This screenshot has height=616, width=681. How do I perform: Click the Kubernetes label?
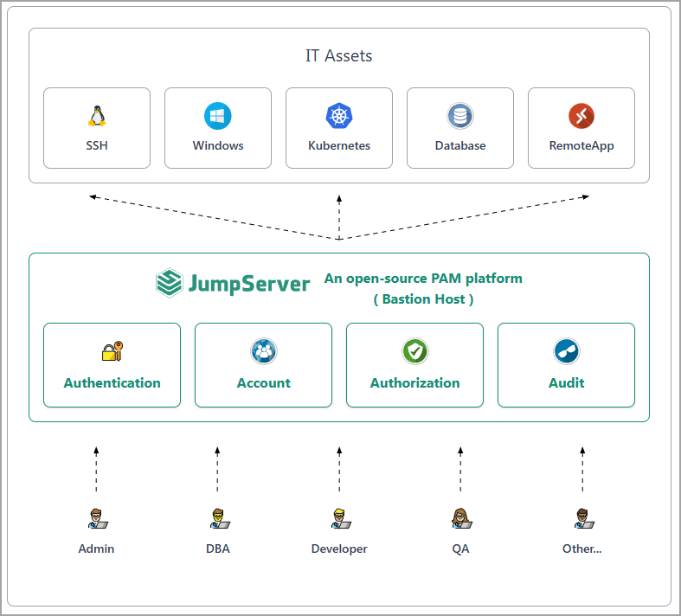pyautogui.click(x=339, y=145)
